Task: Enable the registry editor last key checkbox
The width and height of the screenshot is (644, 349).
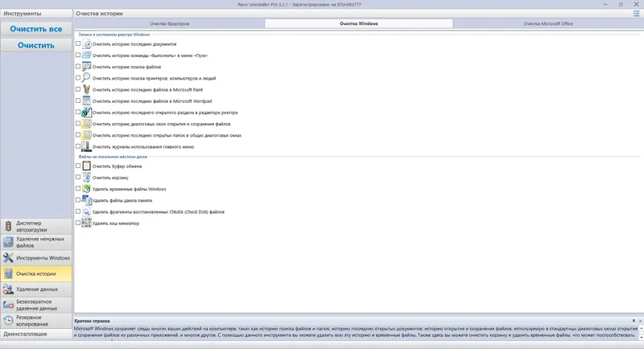Action: click(x=78, y=112)
